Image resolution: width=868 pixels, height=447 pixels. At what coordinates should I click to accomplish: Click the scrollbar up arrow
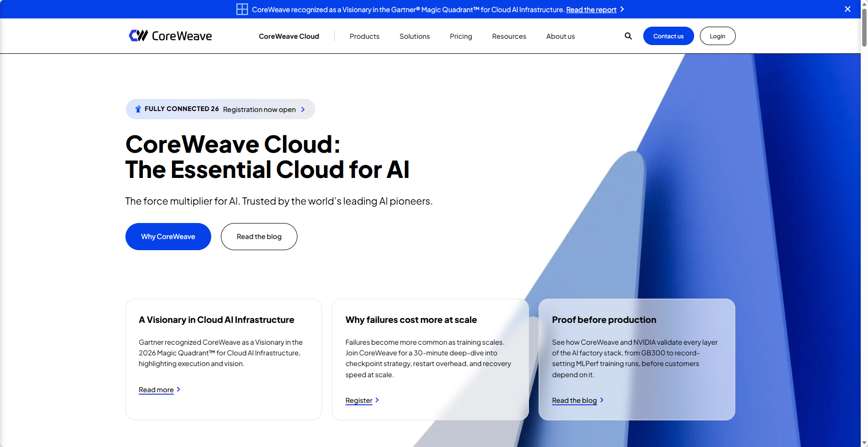click(x=864, y=4)
